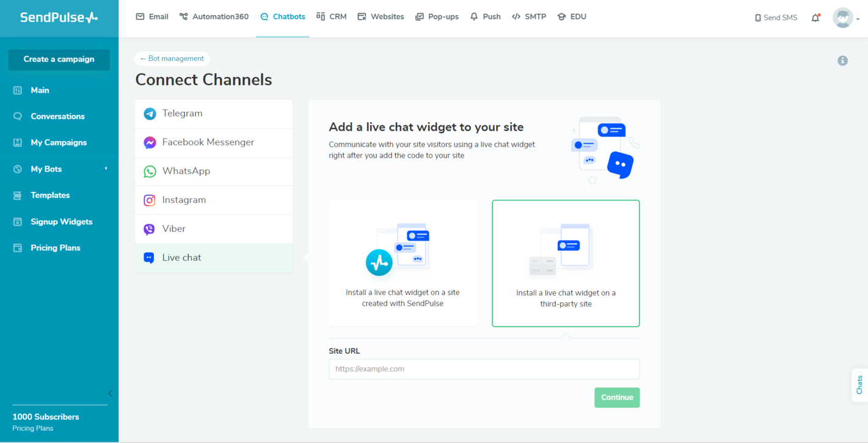Open My Bots in sidebar
868x443 pixels.
click(46, 169)
